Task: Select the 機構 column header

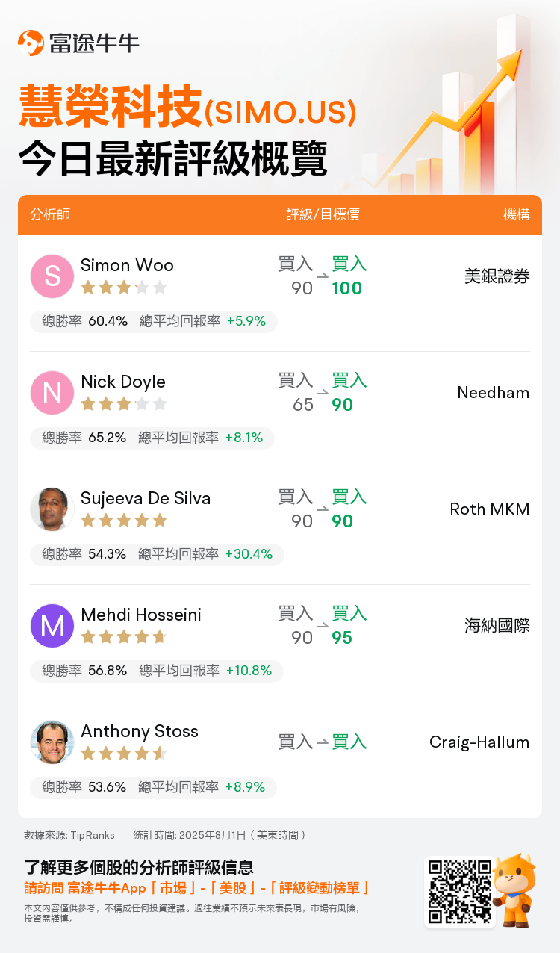Action: (x=516, y=214)
